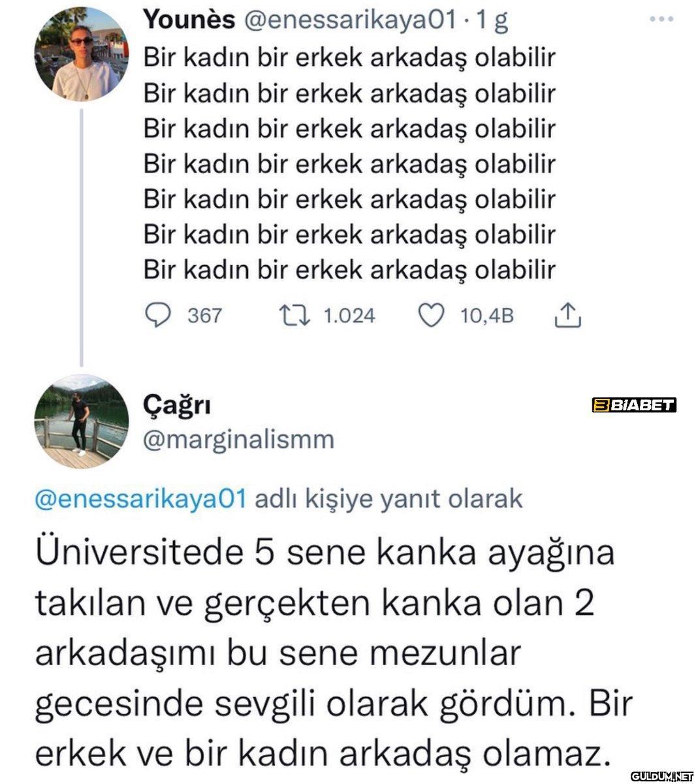The width and height of the screenshot is (696, 784).
Task: Like the tweet with the heart icon
Action: coord(431,316)
